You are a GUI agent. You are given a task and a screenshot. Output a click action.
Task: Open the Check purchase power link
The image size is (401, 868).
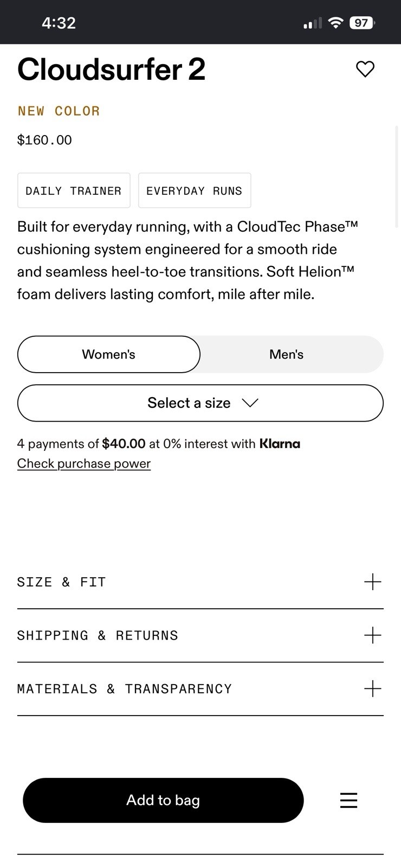point(84,463)
